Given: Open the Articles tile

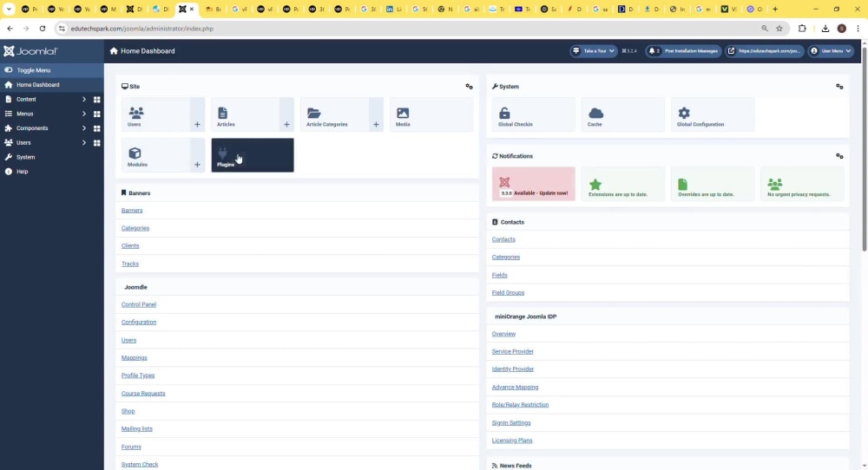Looking at the screenshot, I should point(246,114).
